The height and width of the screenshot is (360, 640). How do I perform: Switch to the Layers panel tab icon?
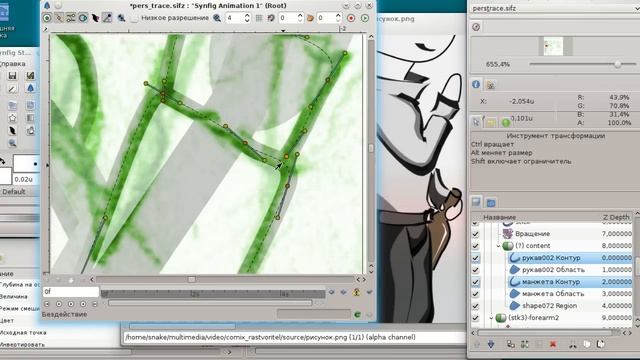pos(476,202)
